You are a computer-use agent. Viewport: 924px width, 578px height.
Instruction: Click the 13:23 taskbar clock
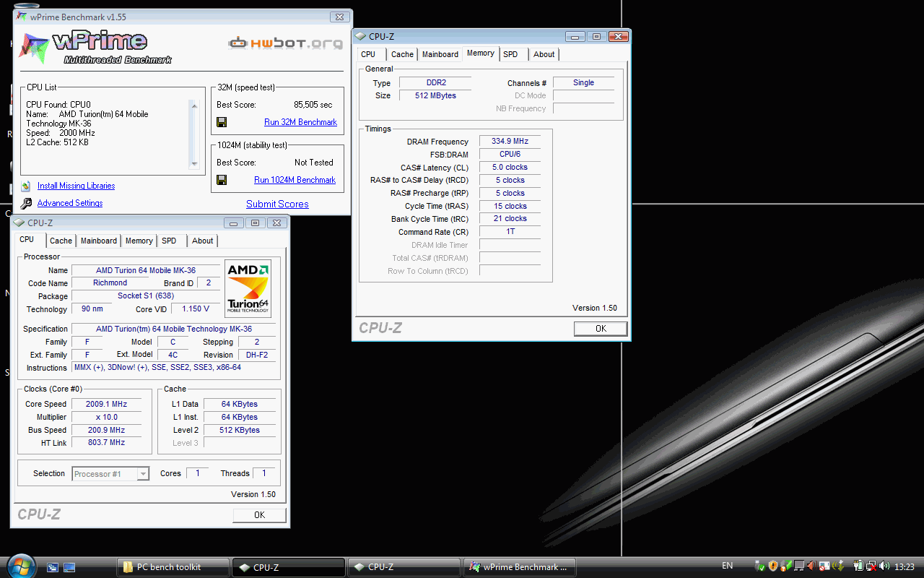(x=905, y=566)
